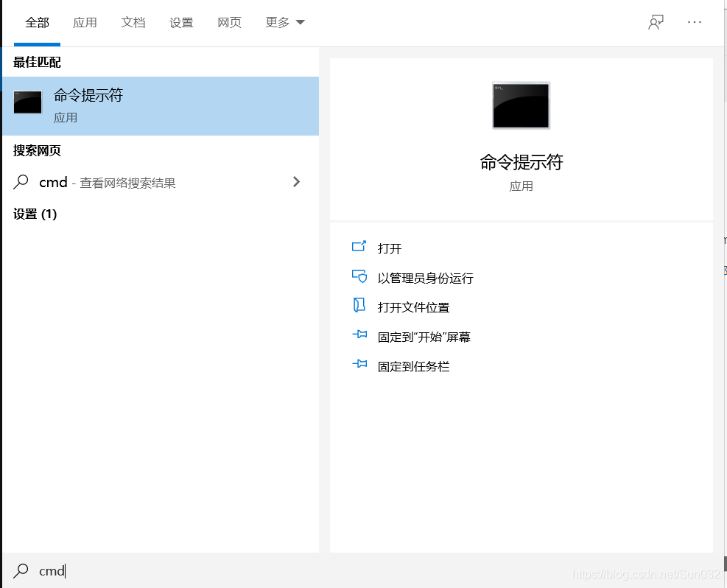
Task: Click 查看网络搜索结果 link
Action: [127, 183]
